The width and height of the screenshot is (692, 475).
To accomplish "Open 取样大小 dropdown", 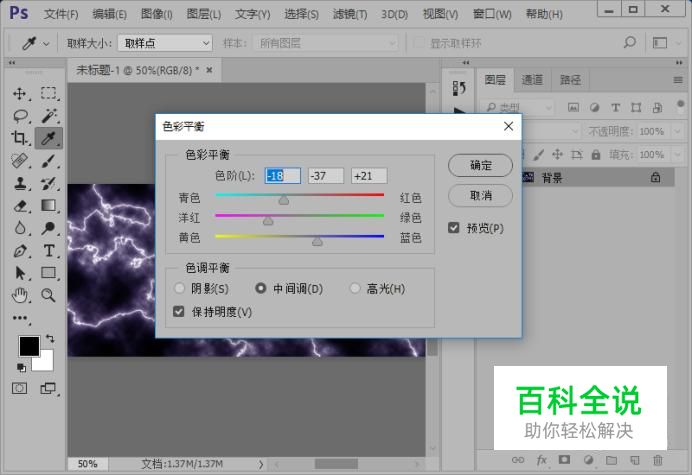I will coord(165,43).
